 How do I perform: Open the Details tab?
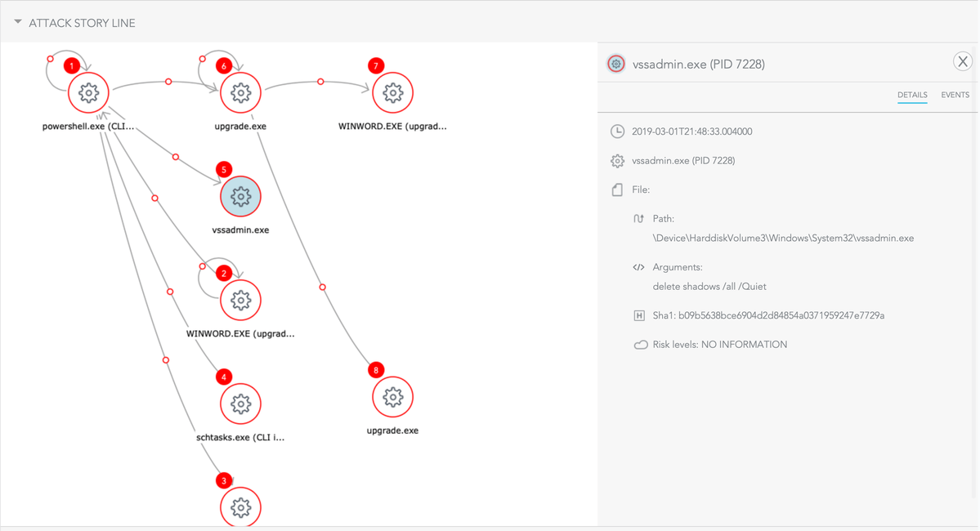point(912,96)
